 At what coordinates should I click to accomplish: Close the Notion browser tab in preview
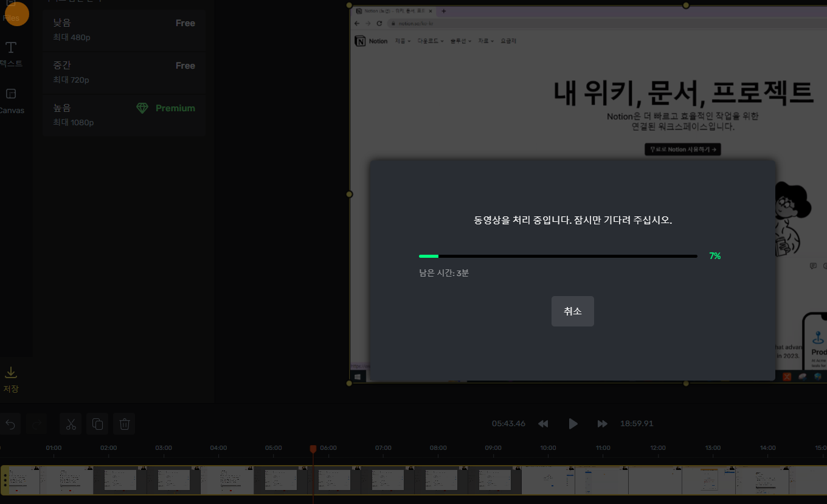[431, 11]
